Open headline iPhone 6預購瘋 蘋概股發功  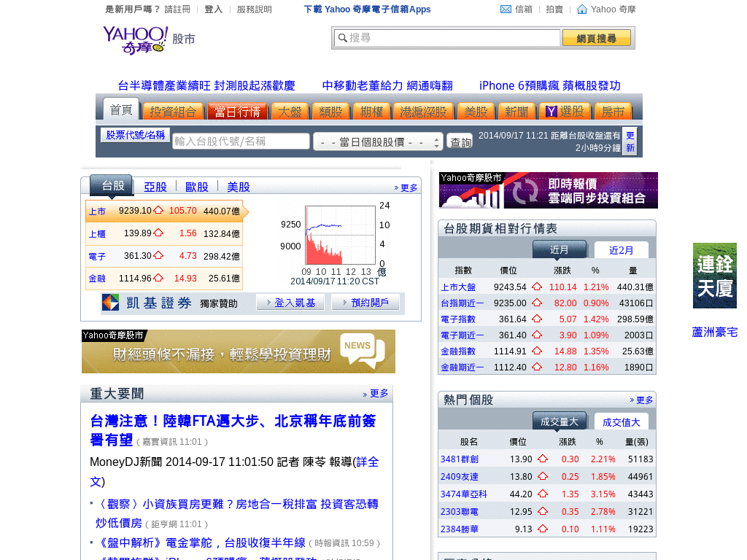550,86
